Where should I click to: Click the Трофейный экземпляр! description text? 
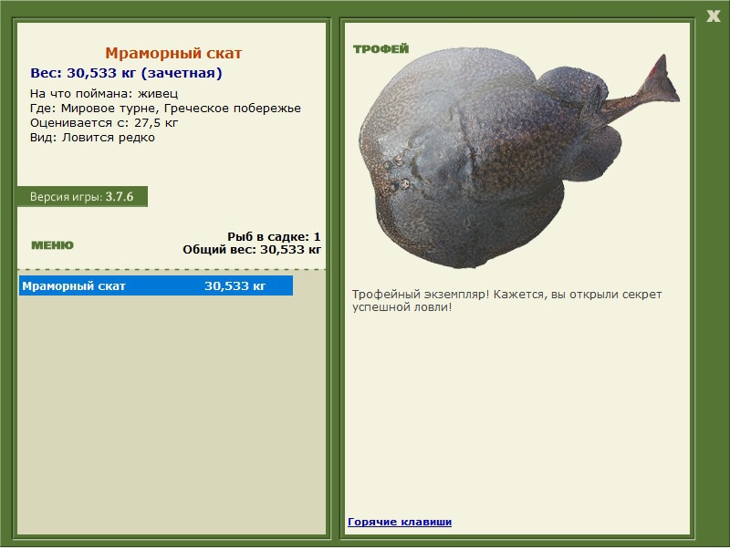click(506, 301)
